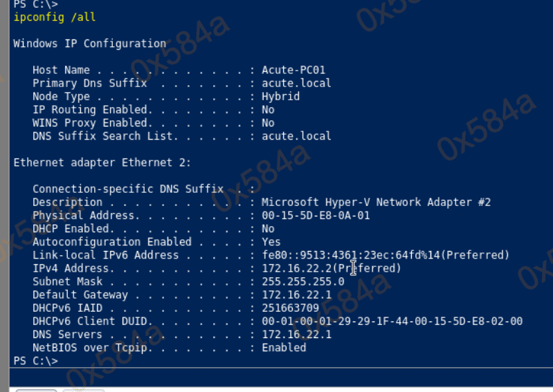
Task: Click the link-local IPv6 address value
Action: tap(386, 255)
